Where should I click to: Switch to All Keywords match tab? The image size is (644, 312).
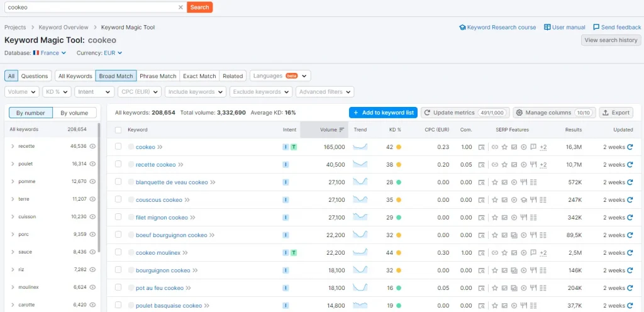point(75,76)
